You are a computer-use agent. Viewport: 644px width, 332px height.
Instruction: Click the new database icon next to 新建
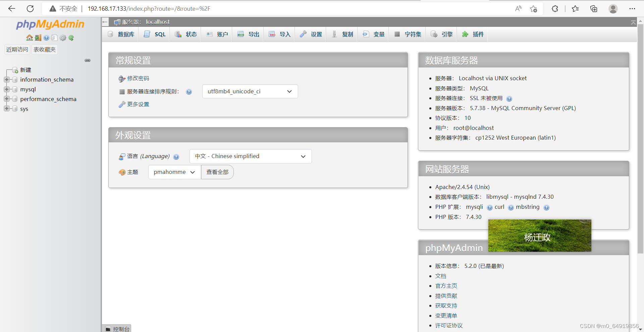[15, 70]
